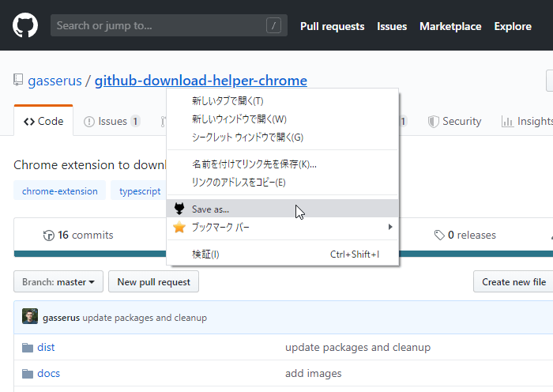Open Explore in header navigation
553x392 pixels.
pos(513,26)
